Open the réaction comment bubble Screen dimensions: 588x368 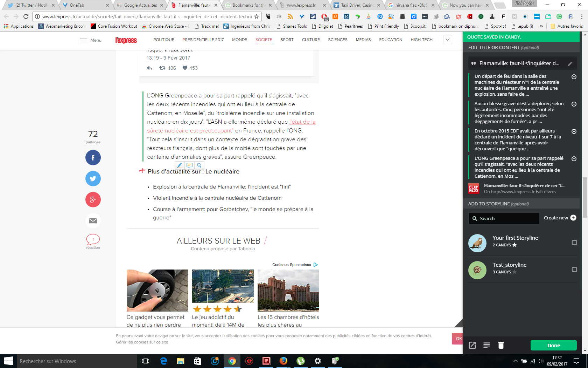93,240
